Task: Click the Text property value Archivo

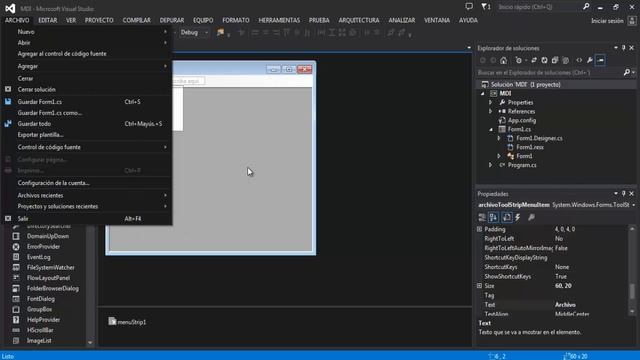Action: (565, 305)
